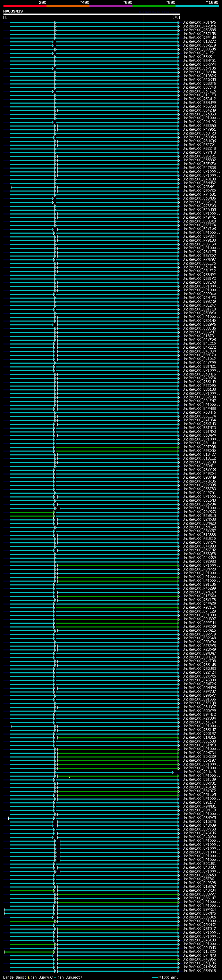Select the UniRef100_A6SS48 label
Image resolution: width=222 pixels, height=980 pixels.
coord(199,148)
